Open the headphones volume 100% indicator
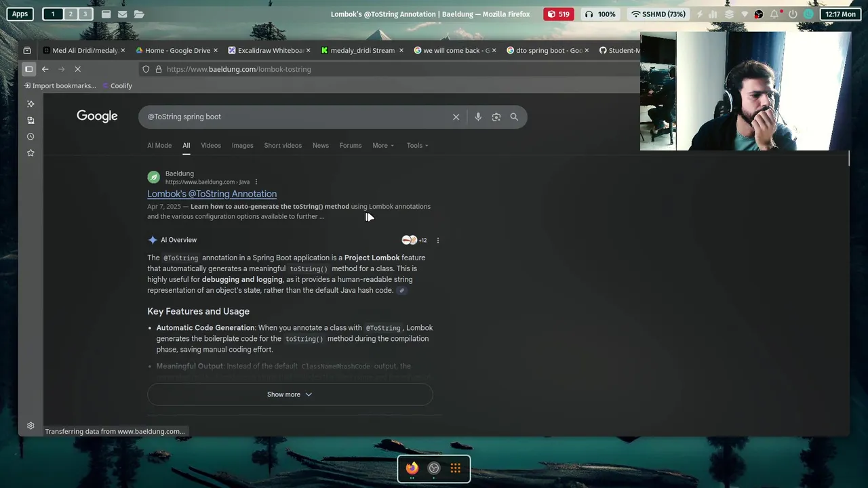868x488 pixels. [600, 14]
